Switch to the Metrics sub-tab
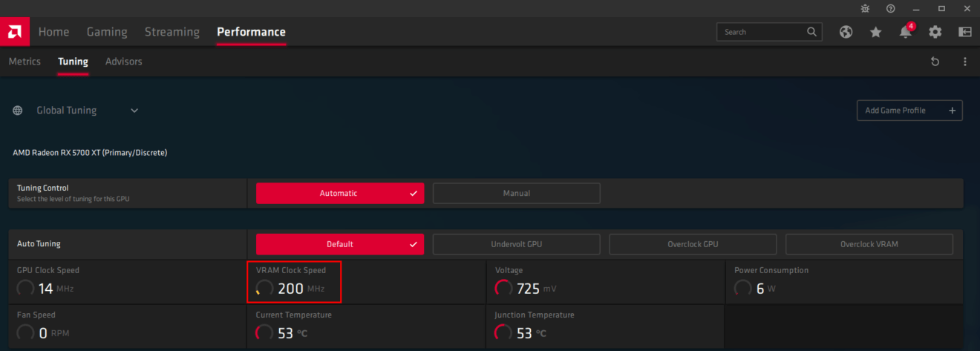This screenshot has height=351, width=980. 24,62
